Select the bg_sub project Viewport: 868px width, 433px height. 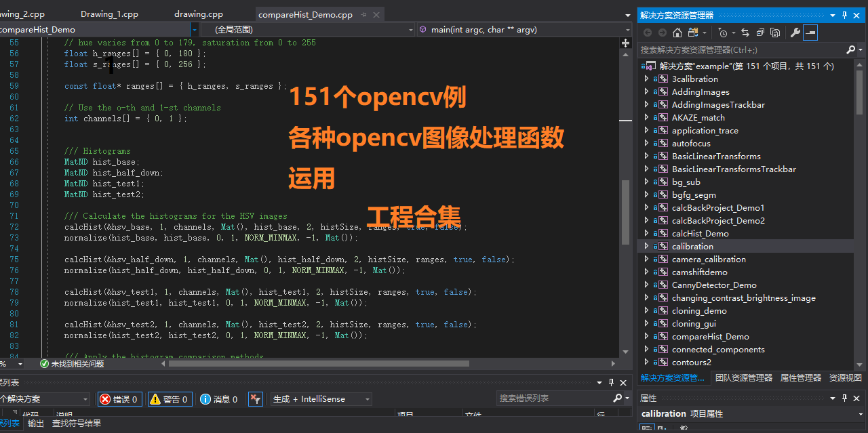686,182
